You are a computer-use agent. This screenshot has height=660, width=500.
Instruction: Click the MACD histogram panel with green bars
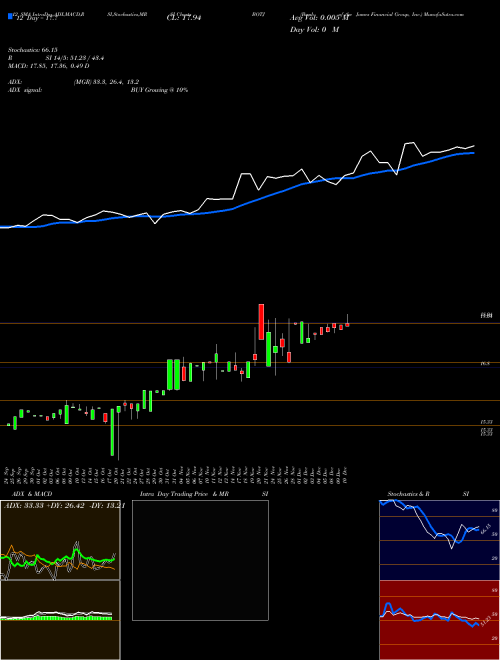(x=60, y=620)
